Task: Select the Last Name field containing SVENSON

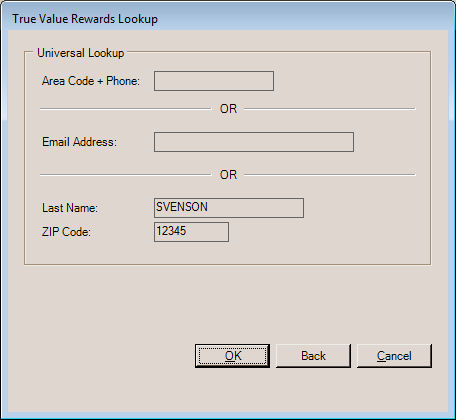Action: tap(229, 208)
